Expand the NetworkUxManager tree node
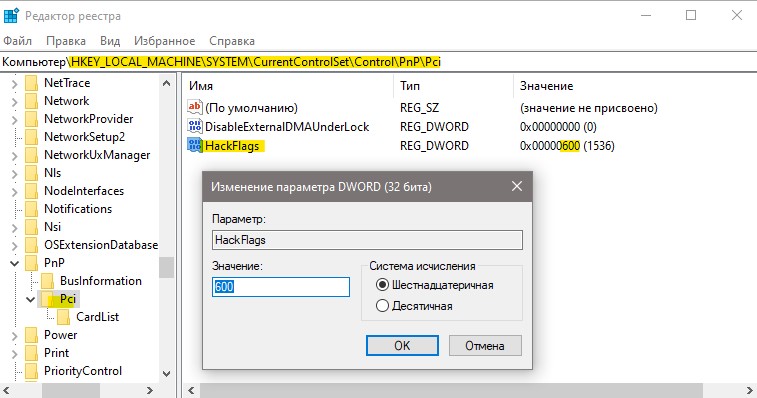 (x=14, y=156)
